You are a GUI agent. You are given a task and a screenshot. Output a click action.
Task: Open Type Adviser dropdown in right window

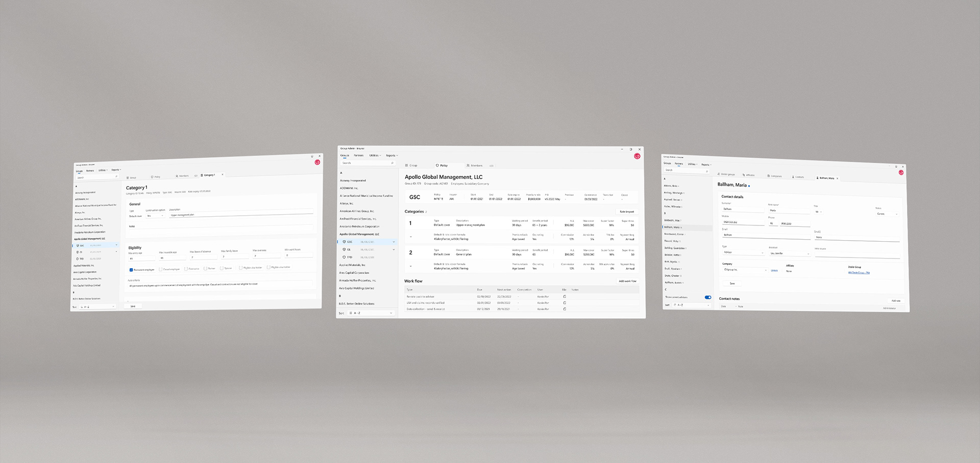pos(743,252)
